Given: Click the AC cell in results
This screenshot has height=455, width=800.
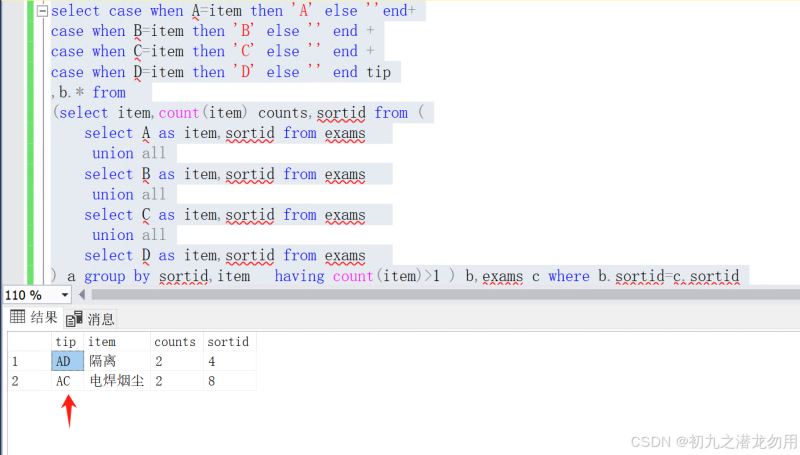Looking at the screenshot, I should coord(66,381).
